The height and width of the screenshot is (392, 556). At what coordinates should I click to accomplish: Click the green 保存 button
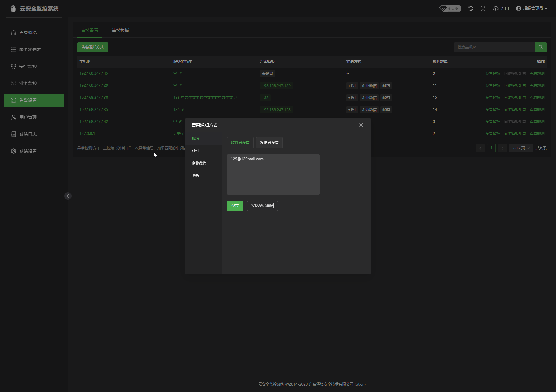pos(235,206)
